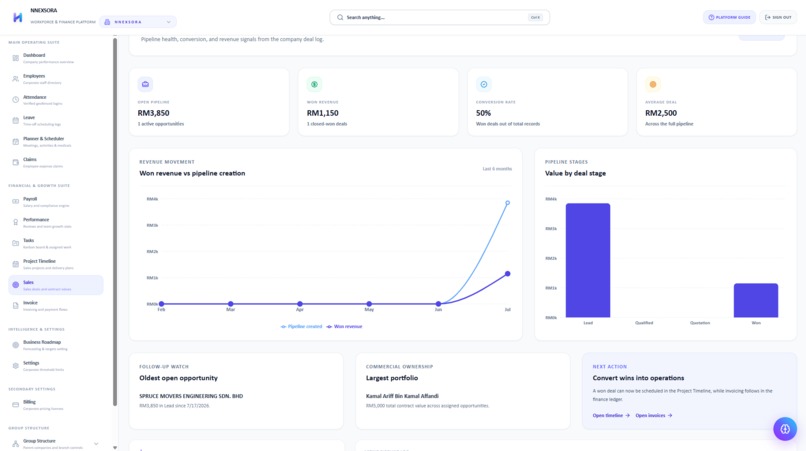Viewport: 806px width, 451px height.
Task: Click the floating help compass button
Action: (785, 429)
